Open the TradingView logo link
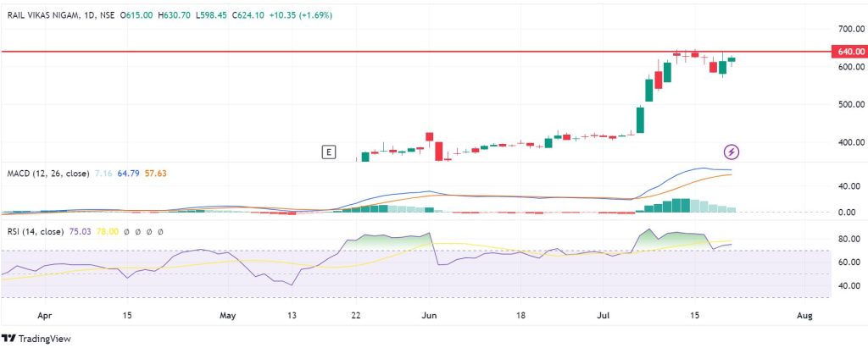868x348 pixels. pos(36,338)
